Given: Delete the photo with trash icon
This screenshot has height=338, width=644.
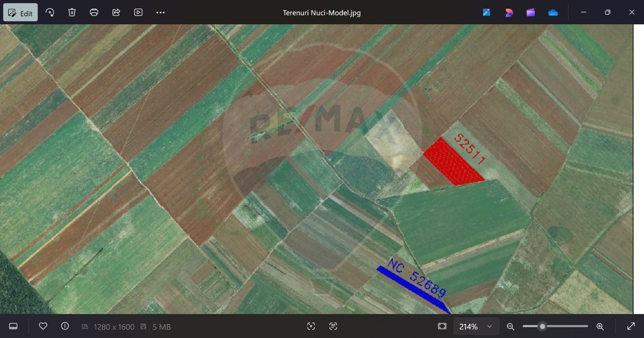Looking at the screenshot, I should tap(72, 13).
